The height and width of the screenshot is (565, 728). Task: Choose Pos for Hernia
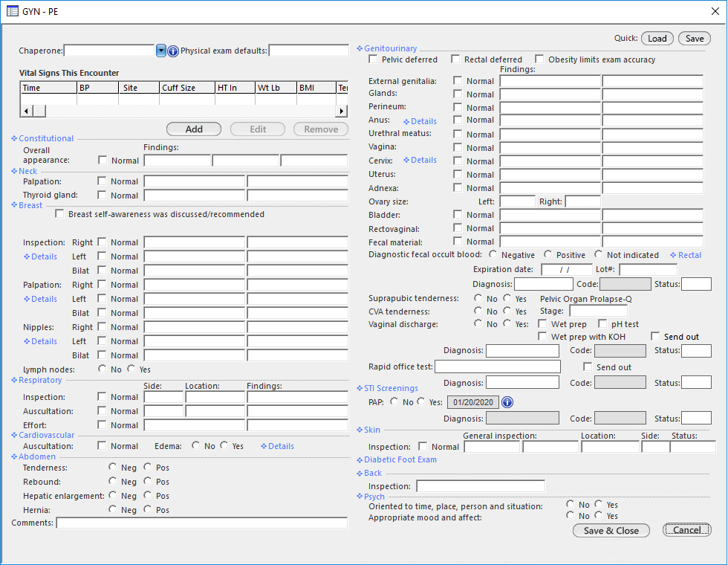(148, 509)
